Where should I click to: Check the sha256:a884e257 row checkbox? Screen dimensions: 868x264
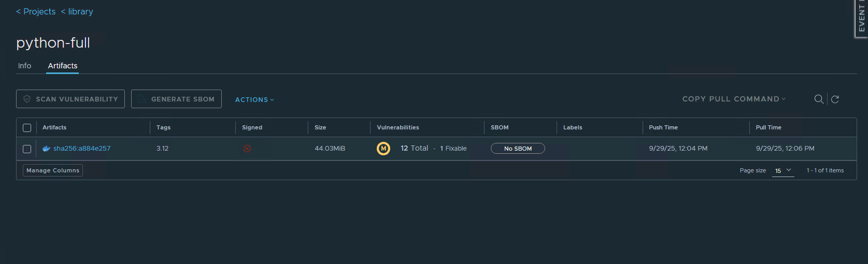point(27,149)
